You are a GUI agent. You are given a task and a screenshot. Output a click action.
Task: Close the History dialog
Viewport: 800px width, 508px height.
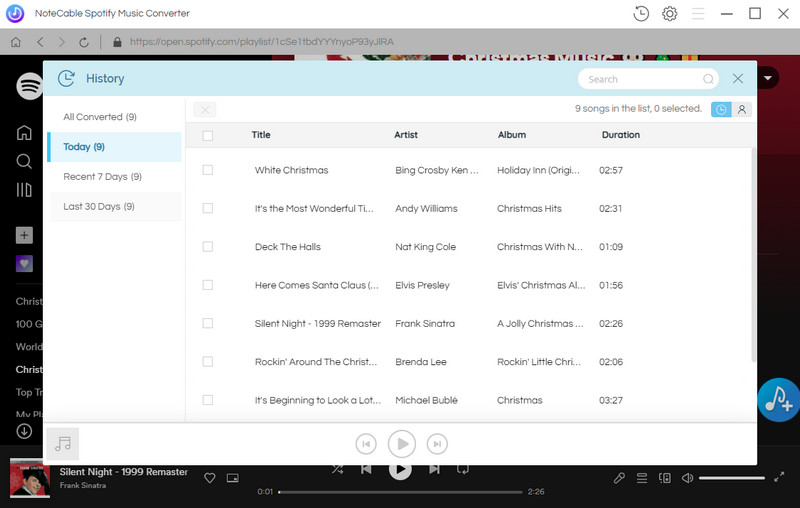pyautogui.click(x=738, y=79)
